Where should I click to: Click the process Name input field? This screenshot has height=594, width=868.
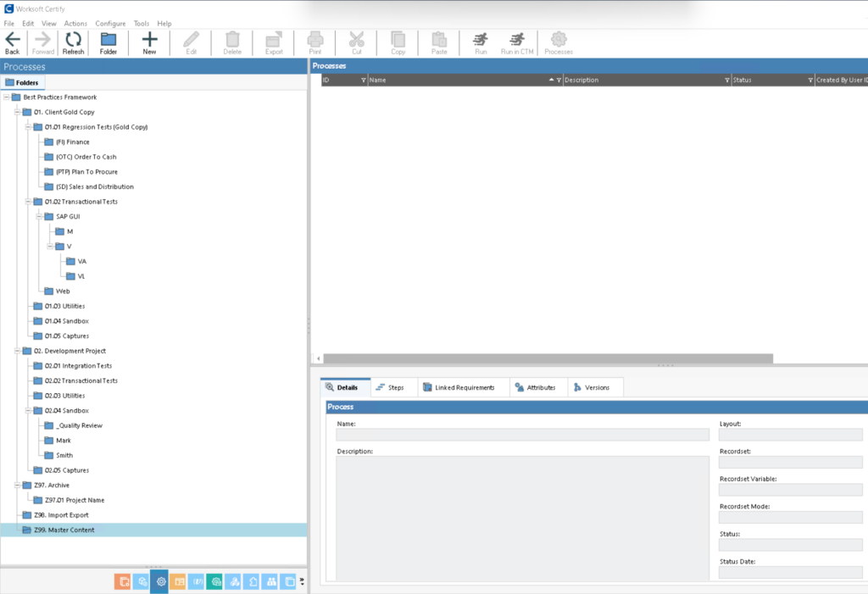(x=522, y=435)
